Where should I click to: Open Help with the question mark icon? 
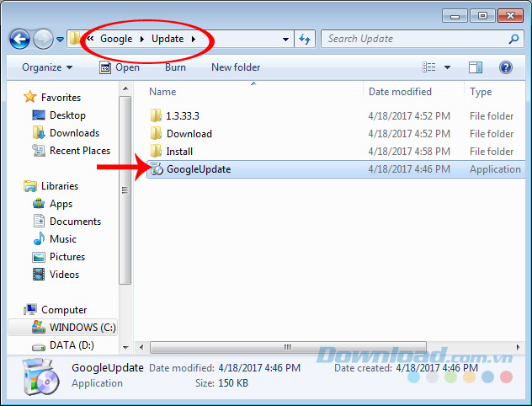506,67
